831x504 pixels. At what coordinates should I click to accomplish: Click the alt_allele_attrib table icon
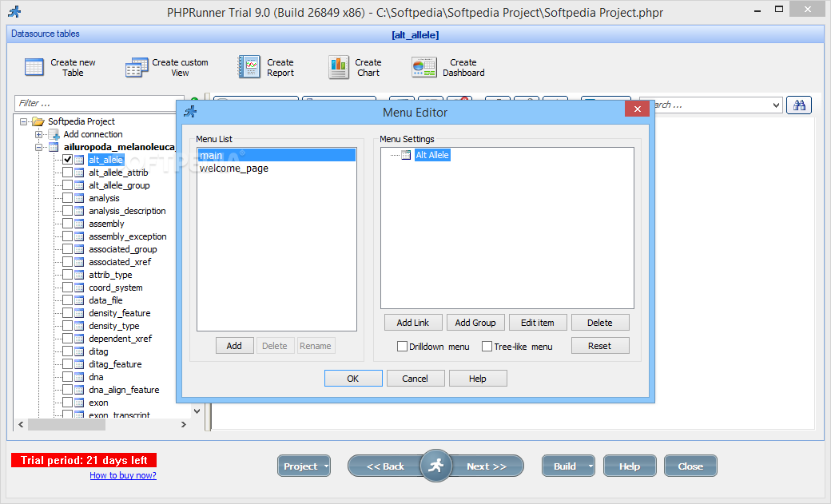click(79, 173)
